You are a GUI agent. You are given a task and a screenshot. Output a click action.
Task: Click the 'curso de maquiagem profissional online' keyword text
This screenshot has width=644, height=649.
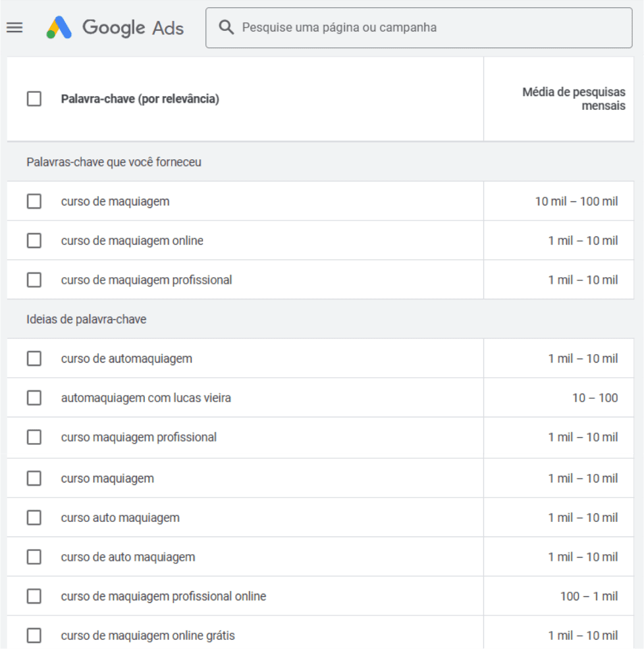[163, 596]
